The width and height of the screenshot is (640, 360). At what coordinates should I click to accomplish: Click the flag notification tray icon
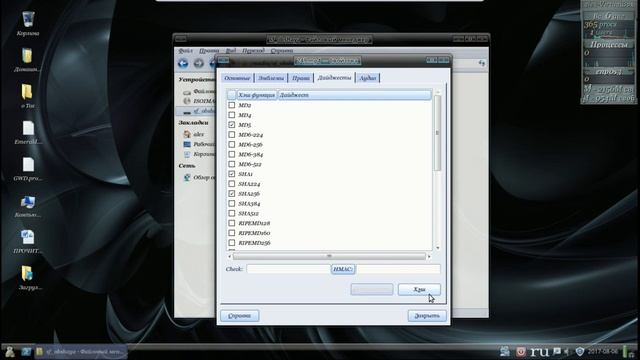pyautogui.click(x=557, y=351)
